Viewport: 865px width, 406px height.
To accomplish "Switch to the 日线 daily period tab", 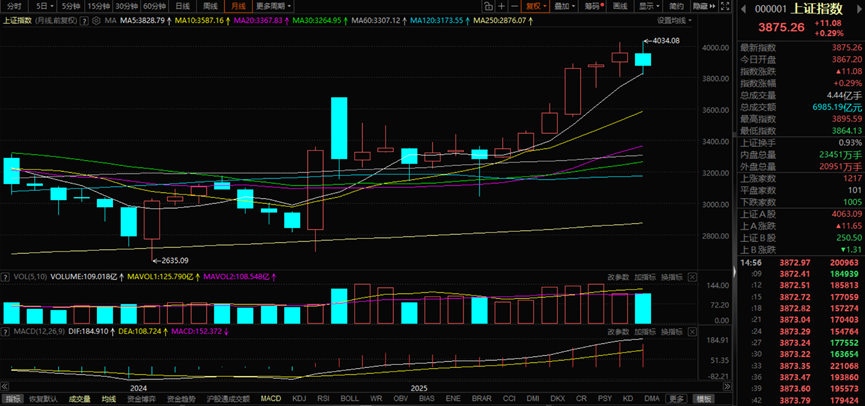I will coord(183,6).
